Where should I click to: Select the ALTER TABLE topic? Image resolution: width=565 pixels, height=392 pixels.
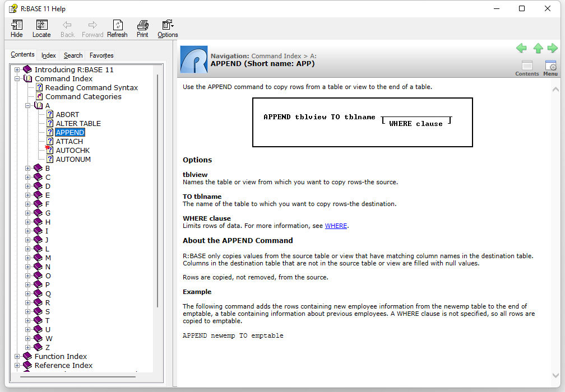78,123
